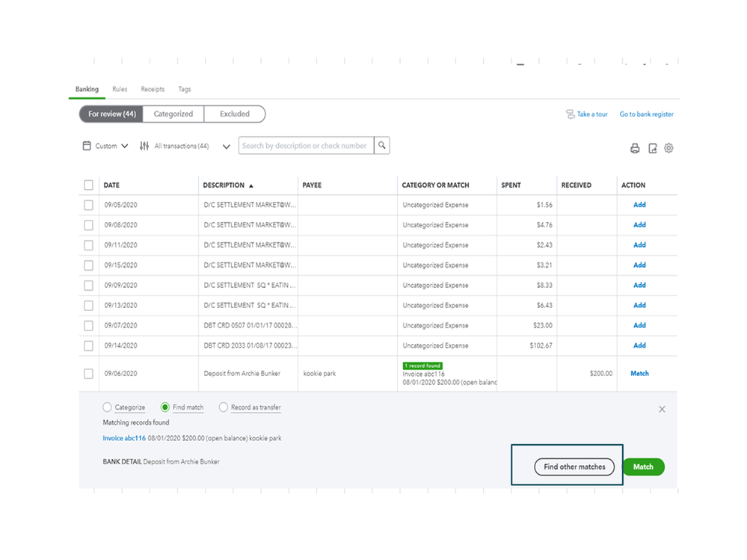Screen dimensions: 747x560
Task: Click the search by description input field
Action: pos(307,146)
